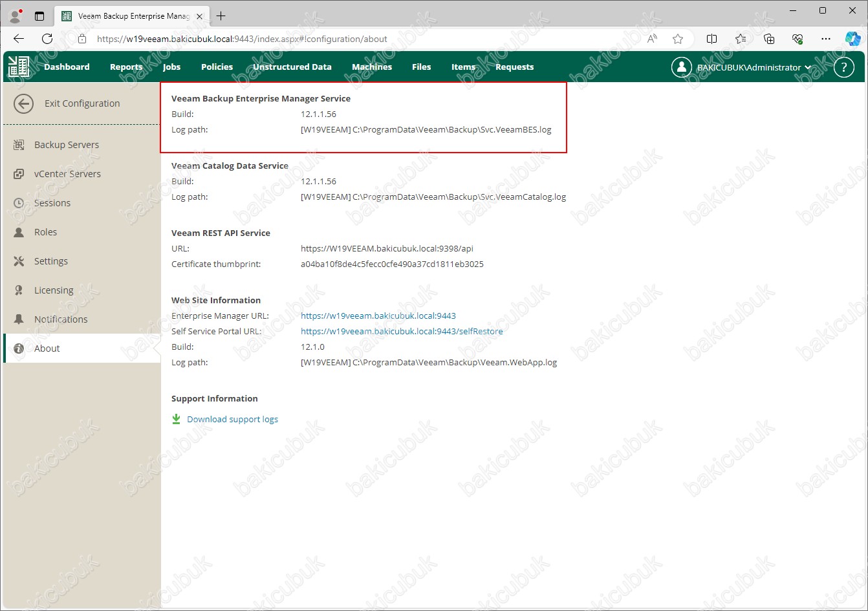Screen dimensions: 868x611
Task: Click the Download support logs link
Action: tap(232, 420)
